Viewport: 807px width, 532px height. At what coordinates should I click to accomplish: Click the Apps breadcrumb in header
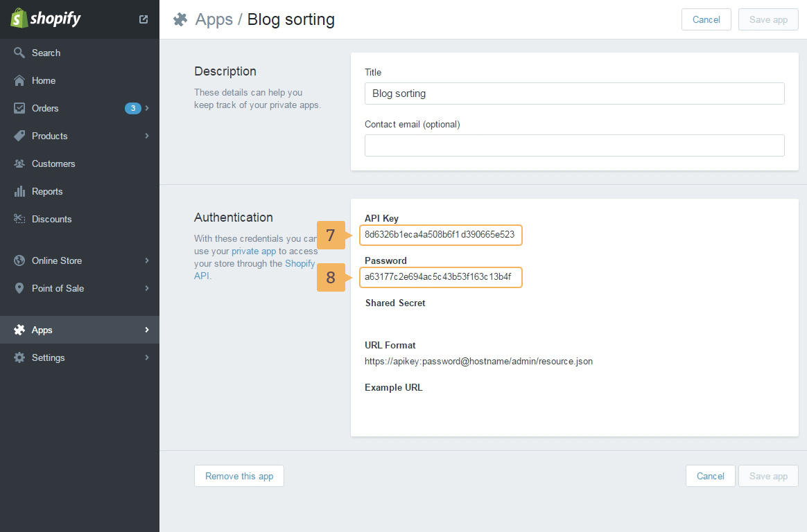[x=214, y=19]
